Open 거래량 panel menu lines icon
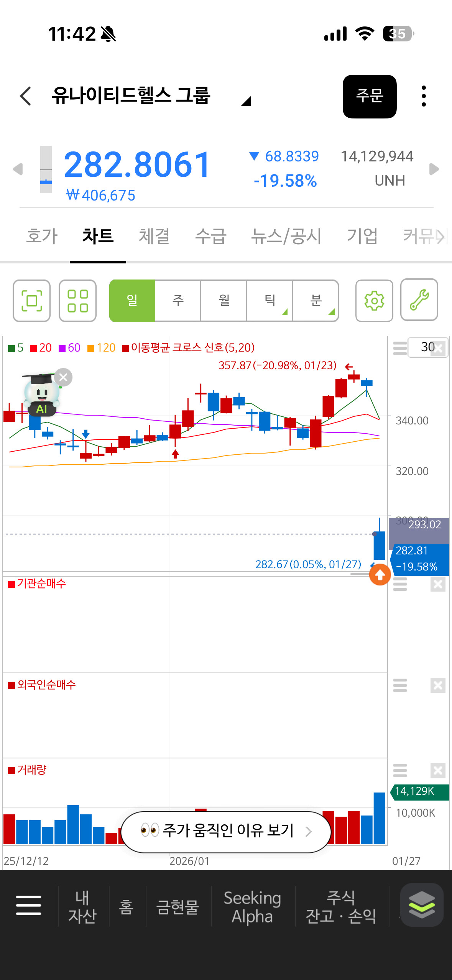The height and width of the screenshot is (980, 452). [x=400, y=770]
